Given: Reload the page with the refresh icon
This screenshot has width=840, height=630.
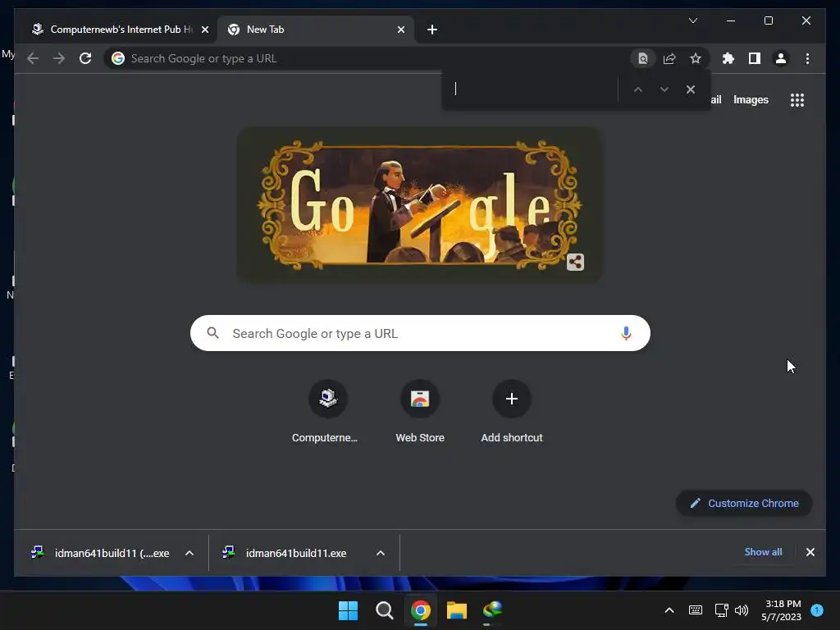Looking at the screenshot, I should [85, 58].
